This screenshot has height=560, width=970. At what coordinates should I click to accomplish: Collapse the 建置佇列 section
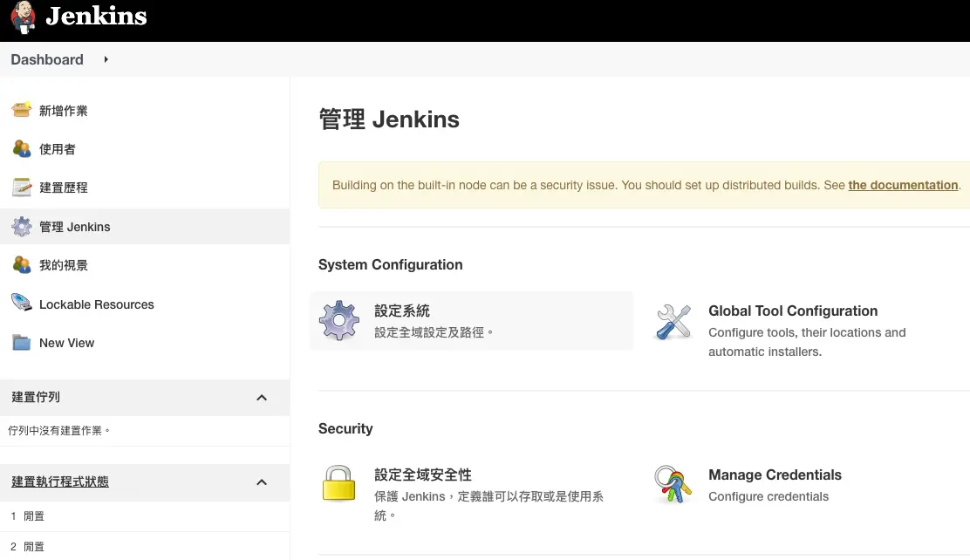261,396
